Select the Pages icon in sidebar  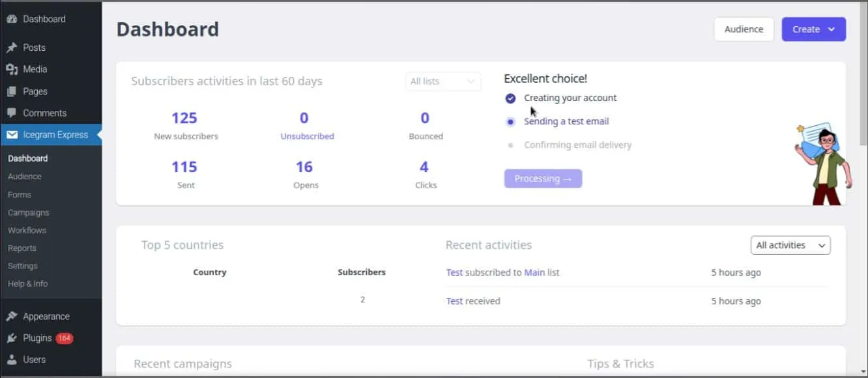tap(12, 91)
